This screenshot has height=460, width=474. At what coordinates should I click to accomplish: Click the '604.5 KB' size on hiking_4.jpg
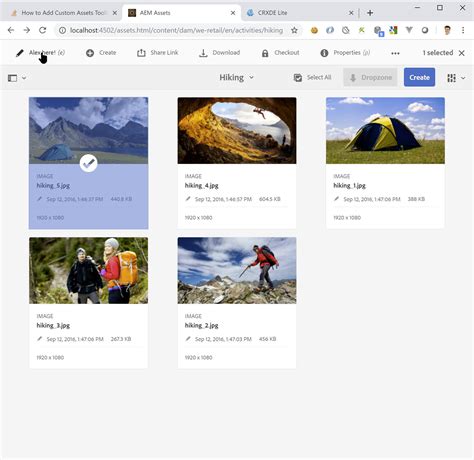point(270,199)
